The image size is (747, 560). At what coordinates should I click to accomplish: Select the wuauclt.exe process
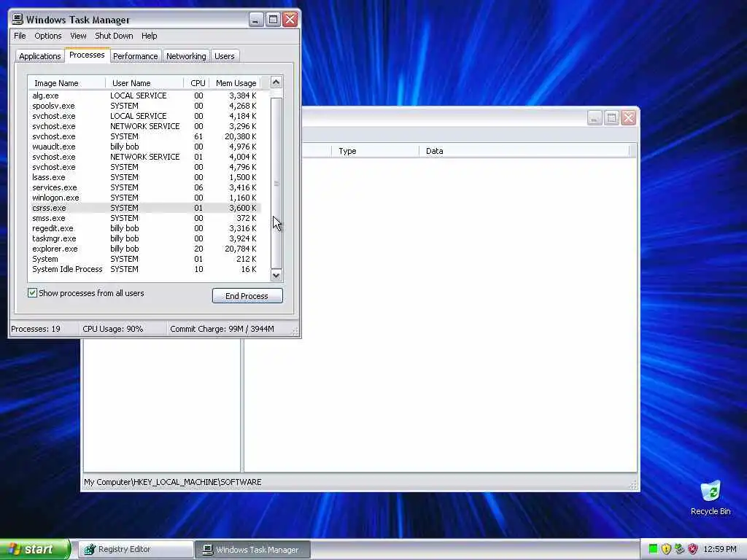tap(144, 147)
